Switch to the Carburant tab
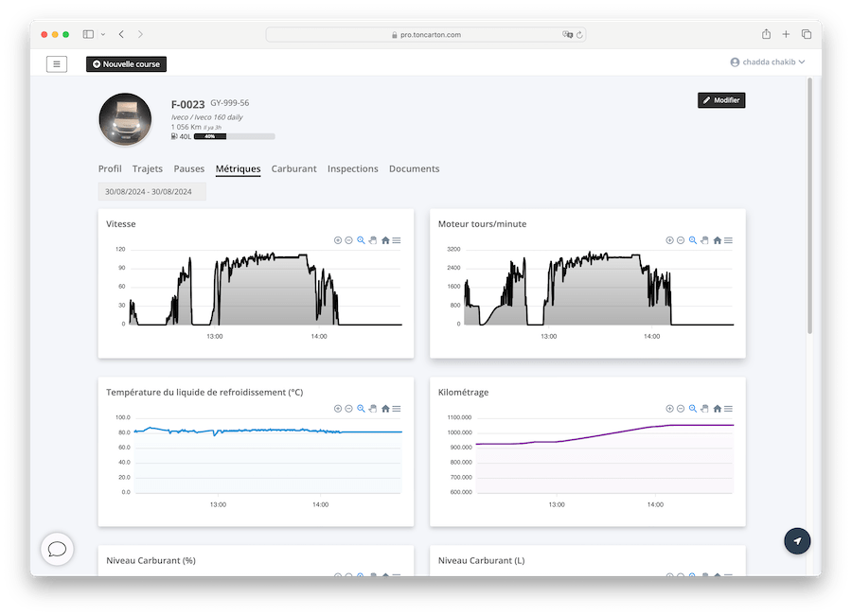 (x=293, y=169)
